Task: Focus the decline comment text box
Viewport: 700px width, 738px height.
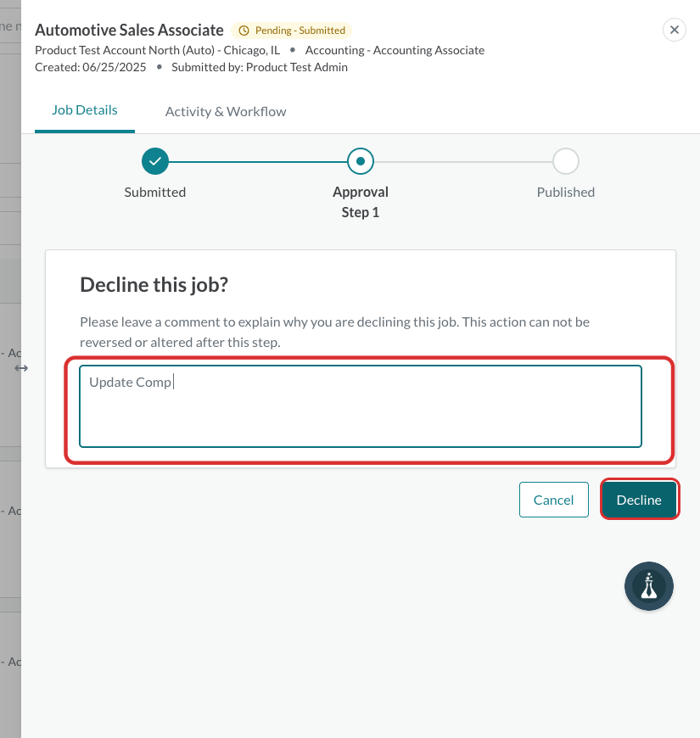Action: pyautogui.click(x=361, y=406)
